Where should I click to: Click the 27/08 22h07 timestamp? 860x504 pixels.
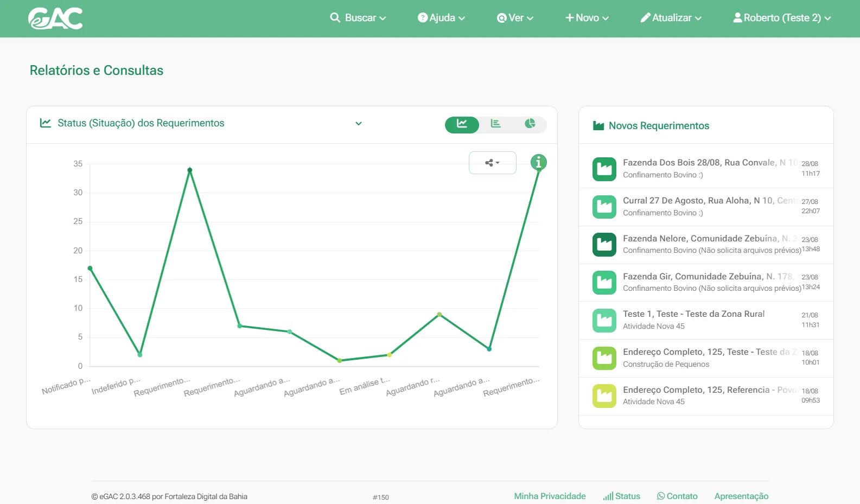click(x=810, y=206)
